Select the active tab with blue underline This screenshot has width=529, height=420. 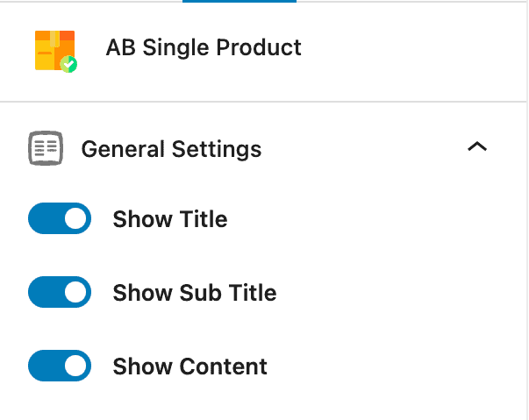[x=239, y=2]
